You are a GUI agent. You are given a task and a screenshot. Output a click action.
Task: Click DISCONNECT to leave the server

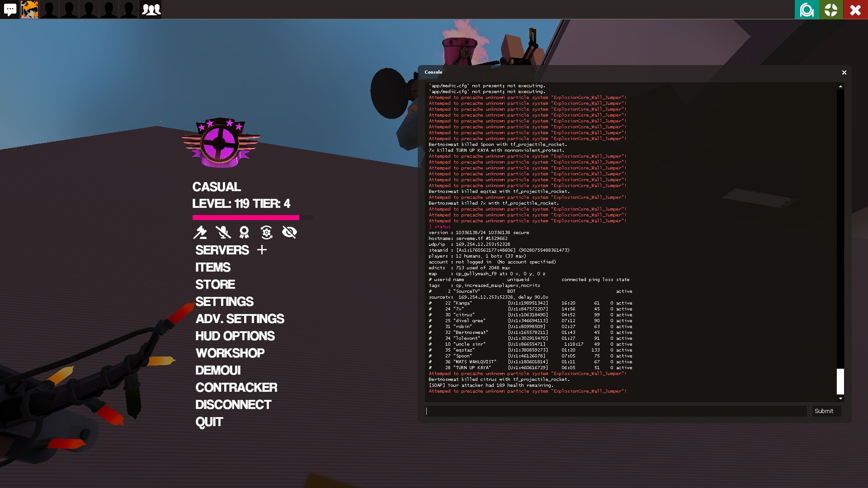point(233,405)
